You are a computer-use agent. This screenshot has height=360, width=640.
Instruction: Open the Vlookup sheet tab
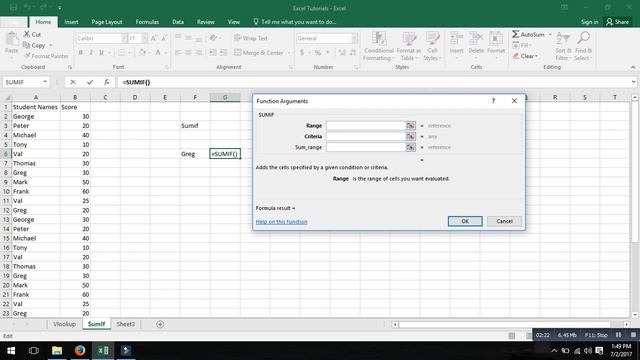tap(64, 324)
